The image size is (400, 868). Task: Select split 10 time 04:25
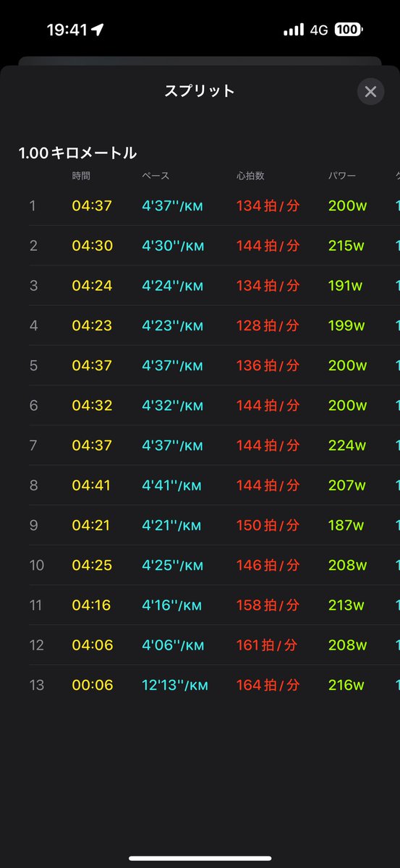tap(92, 565)
